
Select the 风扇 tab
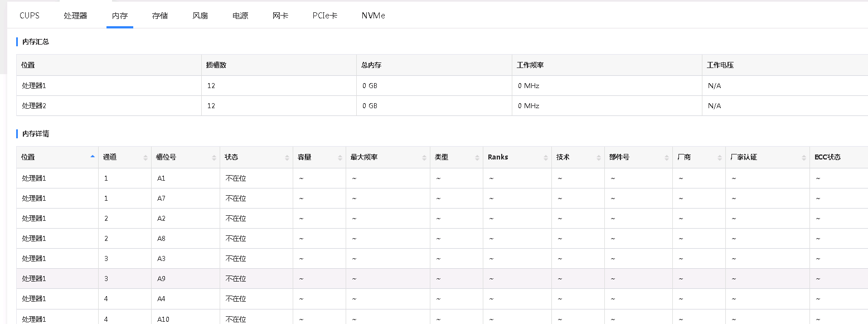coord(200,16)
